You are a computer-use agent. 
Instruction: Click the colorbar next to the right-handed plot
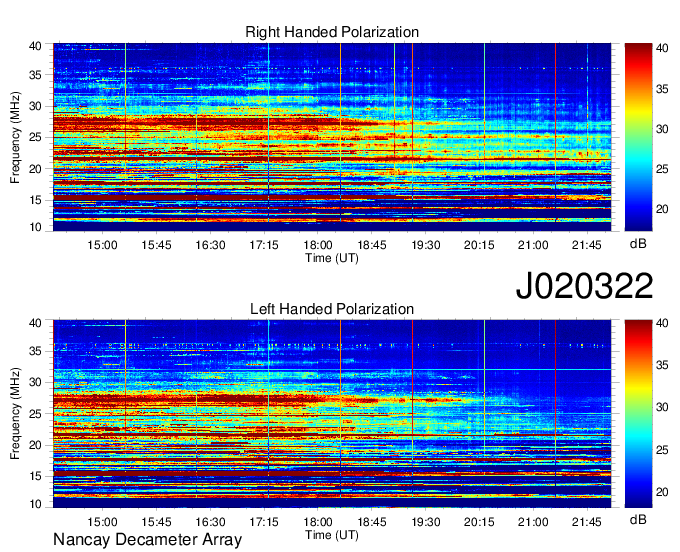(638, 137)
